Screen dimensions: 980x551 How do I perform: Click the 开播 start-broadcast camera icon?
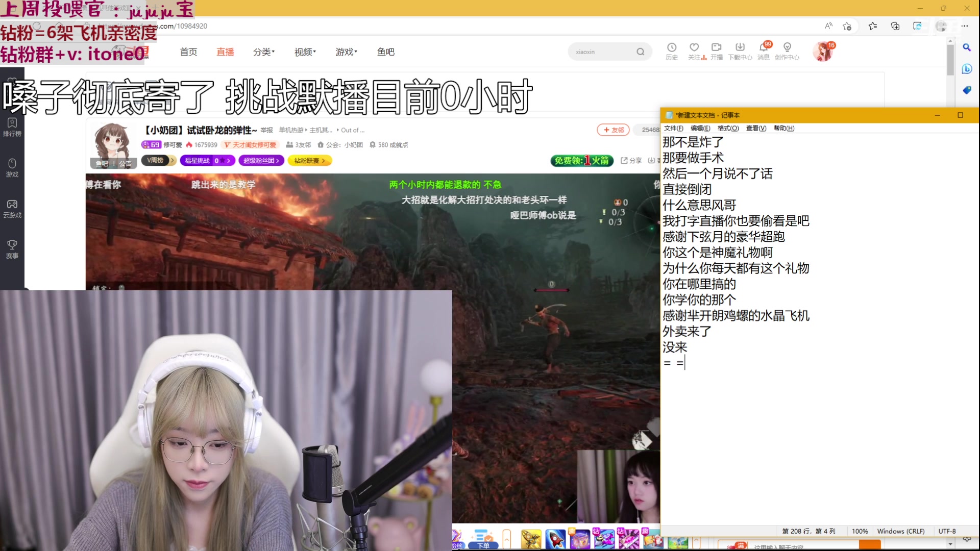tap(716, 51)
